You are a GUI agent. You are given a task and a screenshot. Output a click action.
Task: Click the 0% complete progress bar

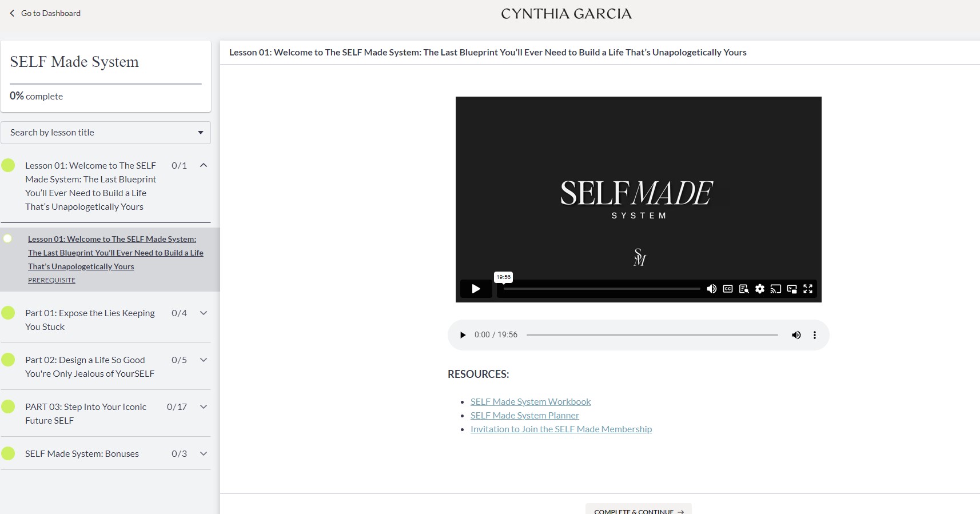tap(106, 84)
